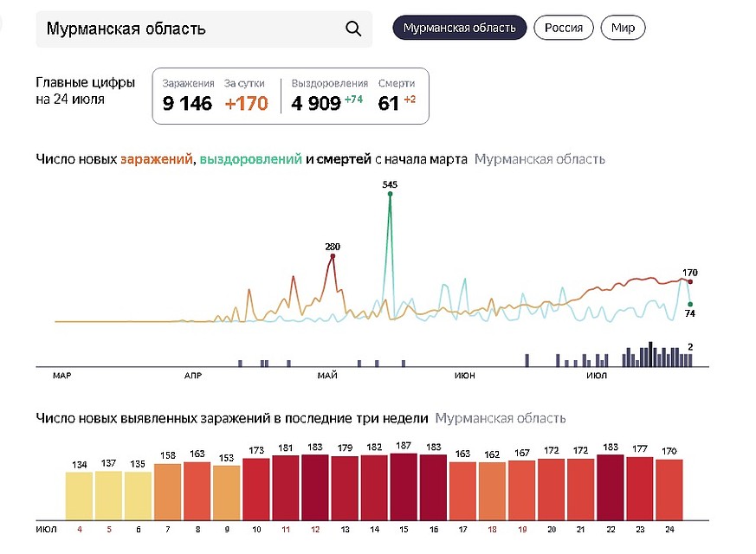Click the July 7 bar with 158

(168, 493)
